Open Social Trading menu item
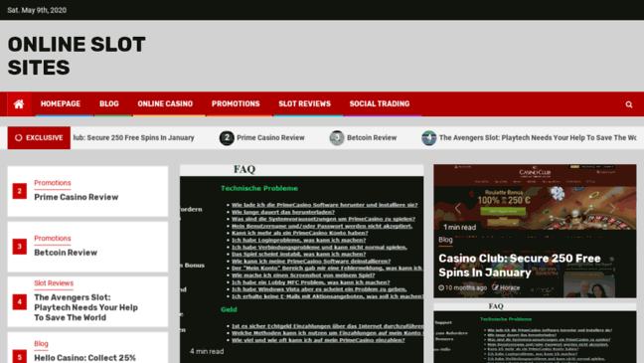Viewport: 644px width, 363px height. coord(380,104)
